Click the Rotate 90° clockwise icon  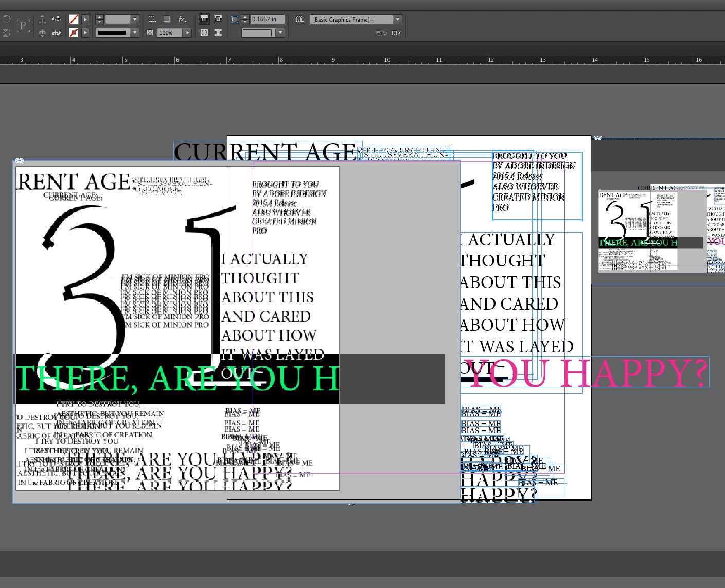pos(6,20)
